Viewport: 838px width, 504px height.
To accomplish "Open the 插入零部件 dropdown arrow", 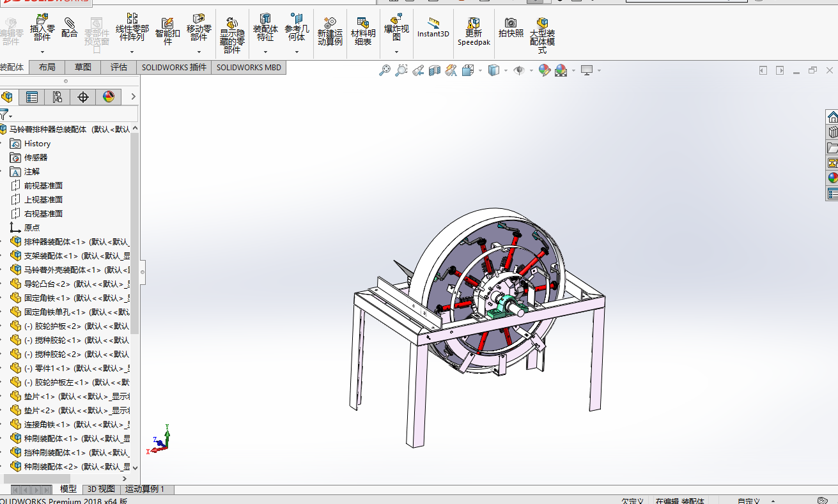I will tap(42, 52).
